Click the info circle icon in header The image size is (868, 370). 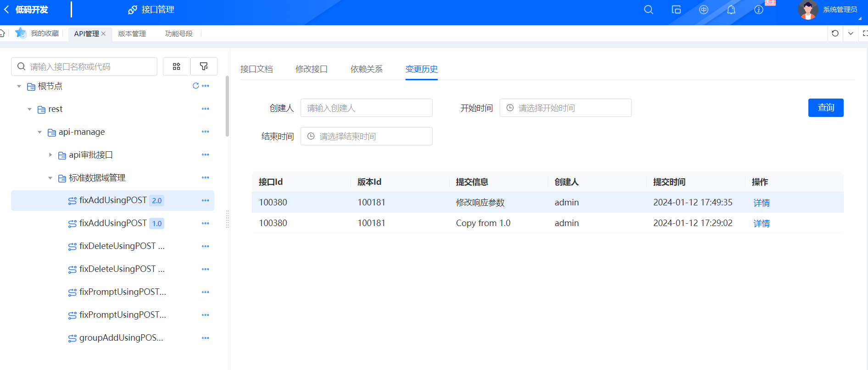pyautogui.click(x=759, y=10)
